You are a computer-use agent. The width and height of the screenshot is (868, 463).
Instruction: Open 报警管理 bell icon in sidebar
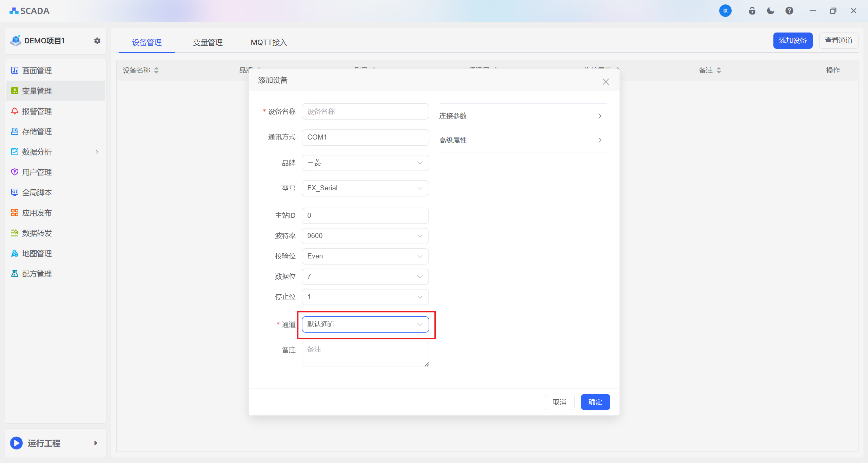pyautogui.click(x=15, y=111)
